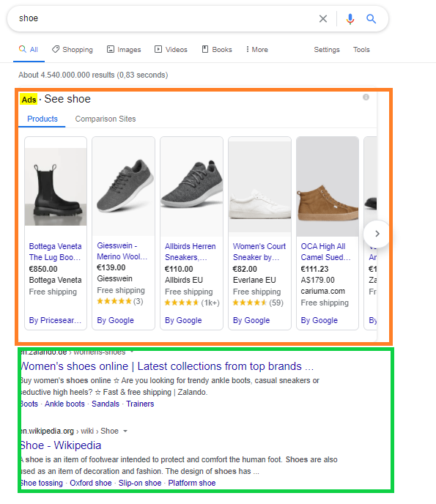
Task: Open the Giesswein - Merino Wool… link
Action: tap(122, 251)
